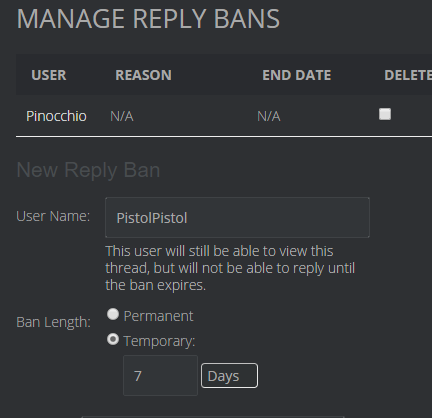Screen dimensions: 432x418
Task: Click the Manage Reply Bans title
Action: [148, 19]
